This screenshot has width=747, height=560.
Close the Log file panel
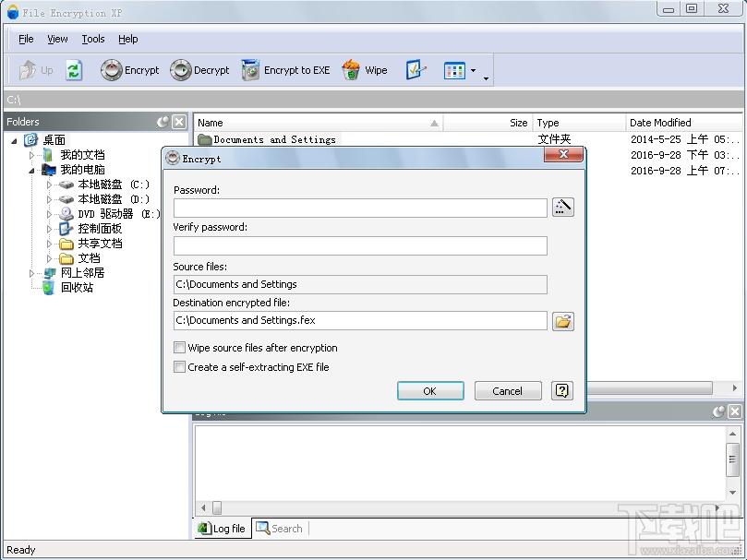point(735,411)
